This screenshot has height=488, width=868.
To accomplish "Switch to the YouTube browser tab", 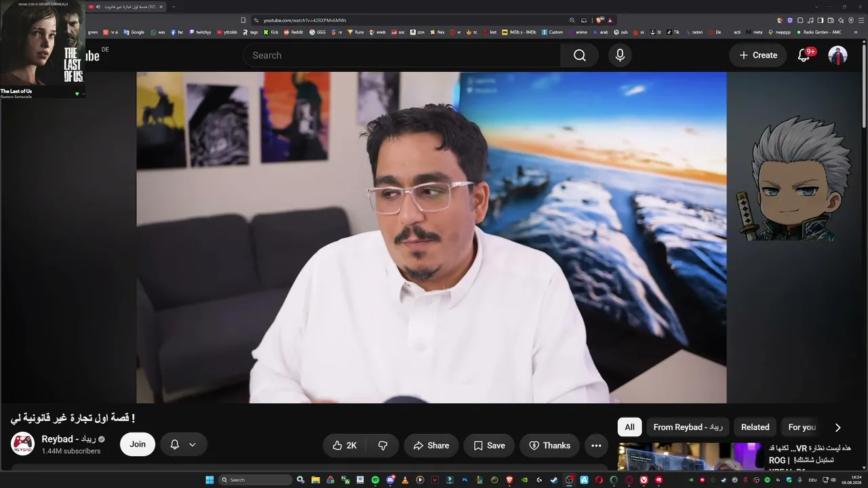I will tap(126, 7).
